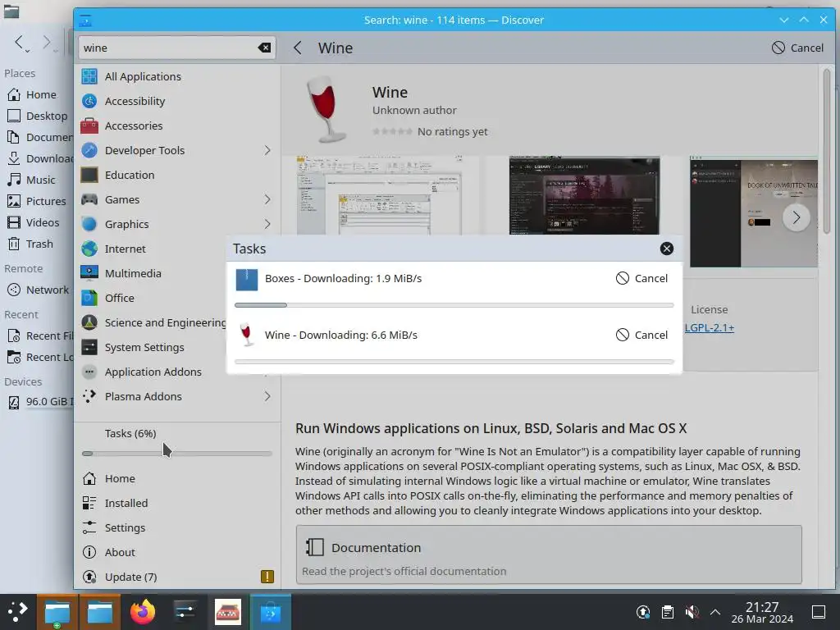The image size is (840, 630).
Task: Expand the Graphics submenu arrow
Action: (x=267, y=225)
